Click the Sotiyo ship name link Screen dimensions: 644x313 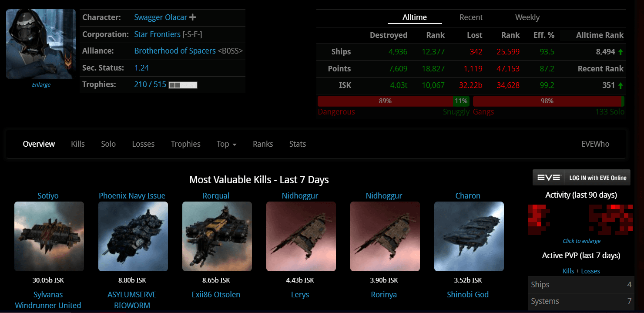pos(48,196)
